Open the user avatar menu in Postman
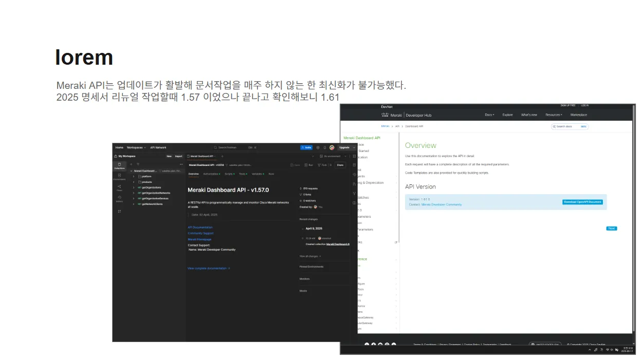This screenshot has height=359, width=644. (332, 147)
